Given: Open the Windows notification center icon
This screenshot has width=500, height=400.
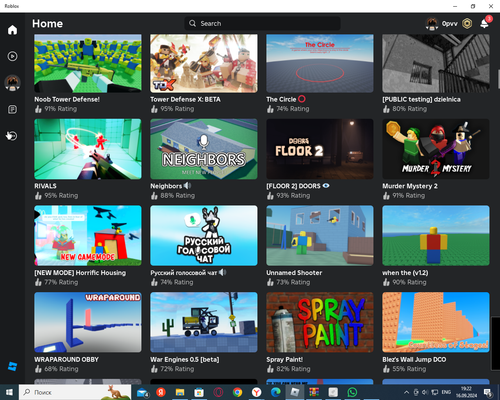Looking at the screenshot, I should pos(488,392).
